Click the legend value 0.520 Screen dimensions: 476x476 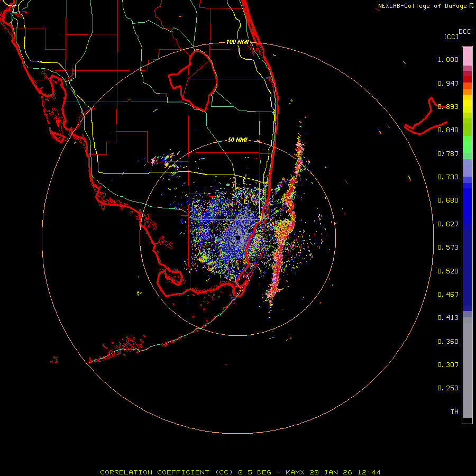click(x=448, y=271)
